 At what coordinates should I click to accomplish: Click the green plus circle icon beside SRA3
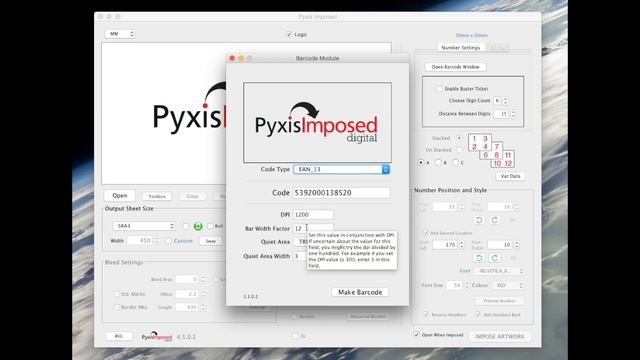[198, 226]
